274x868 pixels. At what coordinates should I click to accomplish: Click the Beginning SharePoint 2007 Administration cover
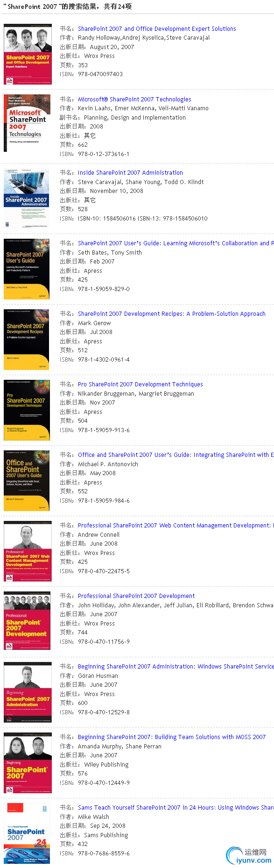pos(28,692)
